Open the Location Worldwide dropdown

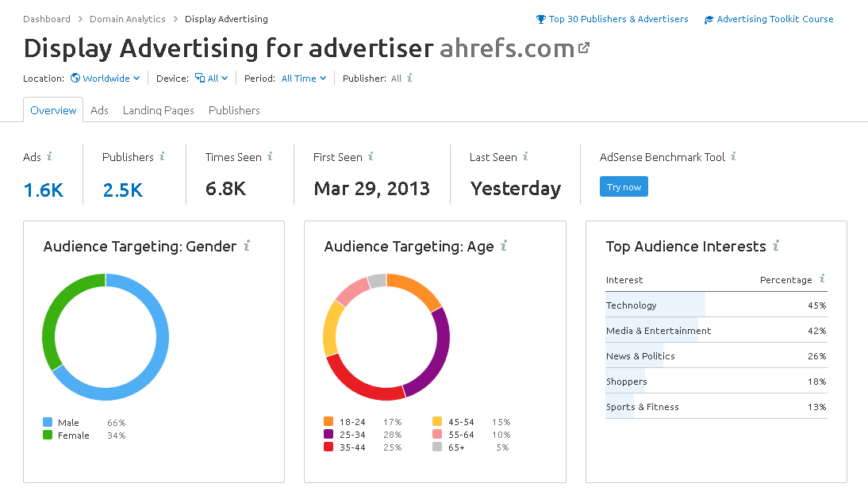105,78
